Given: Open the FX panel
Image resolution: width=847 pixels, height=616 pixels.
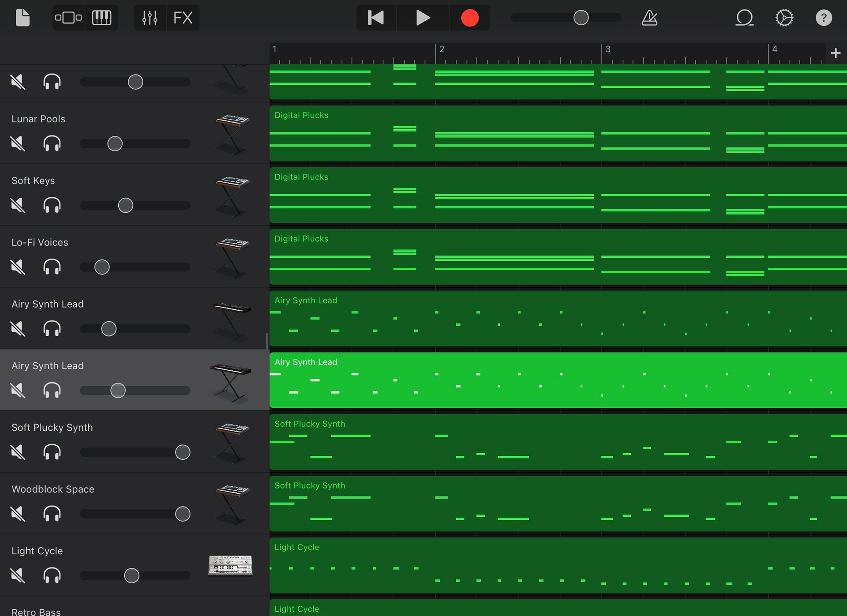Looking at the screenshot, I should (x=183, y=18).
